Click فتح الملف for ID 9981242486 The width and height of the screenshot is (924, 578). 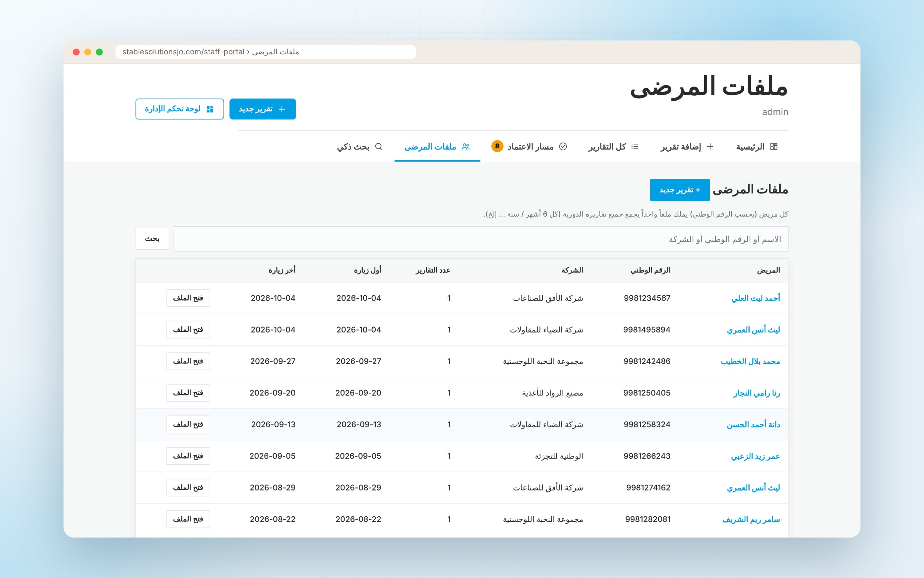[x=188, y=361]
